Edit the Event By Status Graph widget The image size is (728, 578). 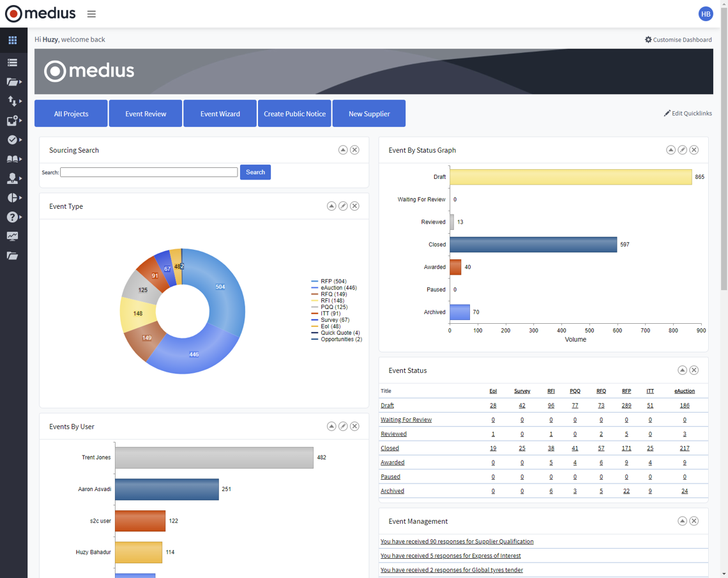coord(682,150)
